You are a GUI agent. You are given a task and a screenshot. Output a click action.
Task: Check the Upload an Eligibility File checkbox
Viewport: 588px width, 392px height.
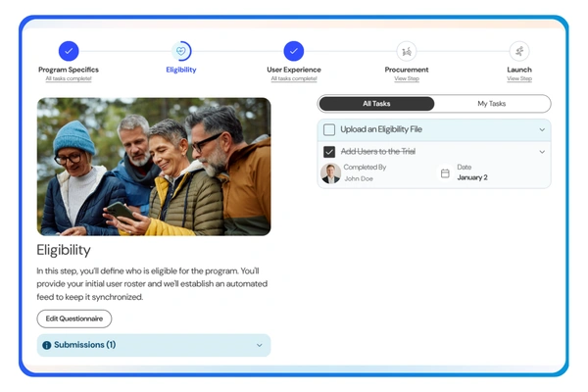coord(329,129)
